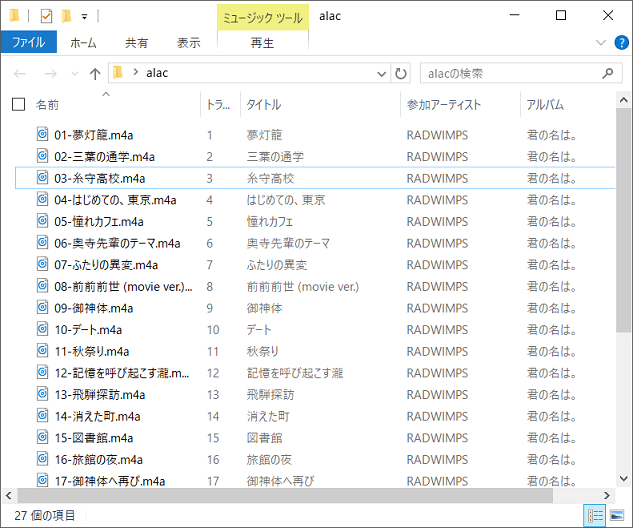This screenshot has width=633, height=528.
Task: Click the icon of 12-記憶を呼び起こす瀧 file
Action: point(42,372)
